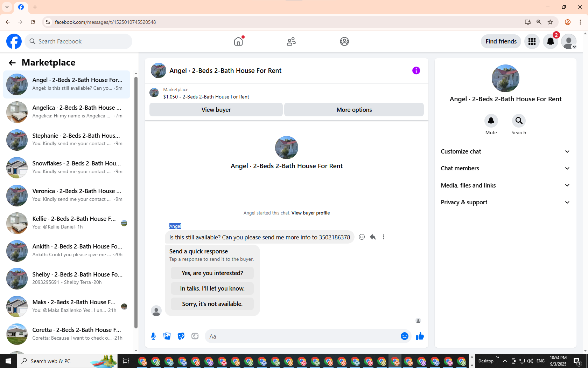Viewport: 588px width, 368px height.
Task: Open Veronica conversation in the list
Action: coord(66,196)
